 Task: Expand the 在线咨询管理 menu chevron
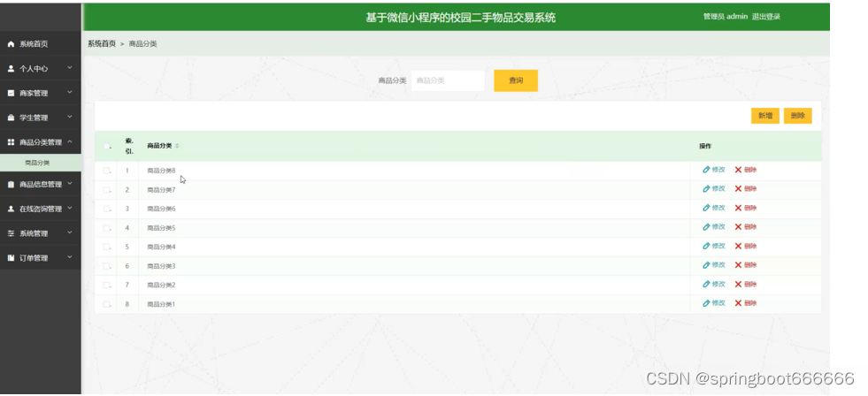click(70, 208)
